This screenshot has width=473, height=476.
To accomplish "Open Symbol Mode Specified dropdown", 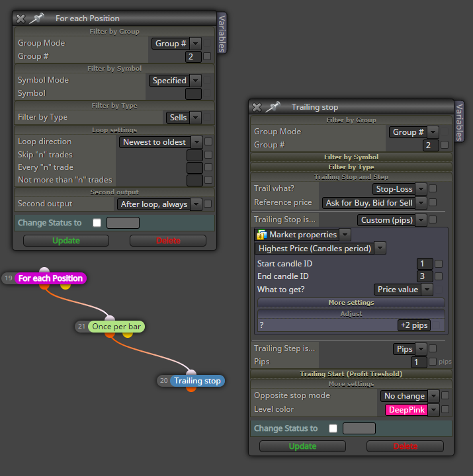I will point(195,81).
